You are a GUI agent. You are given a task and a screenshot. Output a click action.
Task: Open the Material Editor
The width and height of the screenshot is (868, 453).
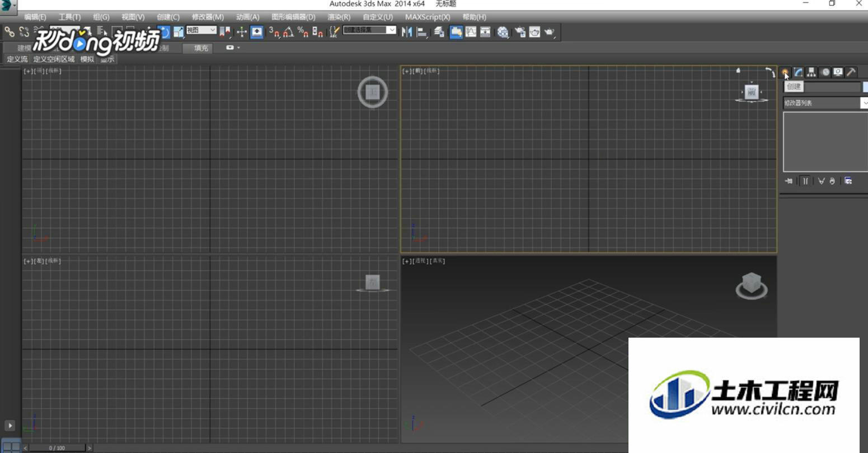click(503, 32)
